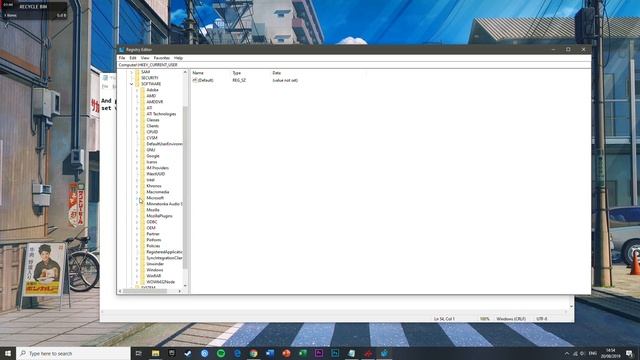Viewport: 640px width, 360px height.
Task: Open the Action Center notifications icon
Action: (x=629, y=353)
